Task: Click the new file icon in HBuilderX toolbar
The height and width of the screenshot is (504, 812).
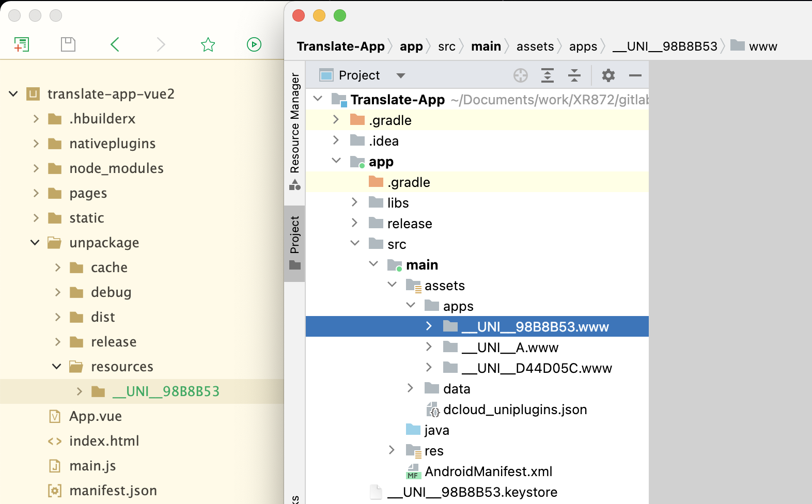Action: click(x=21, y=44)
